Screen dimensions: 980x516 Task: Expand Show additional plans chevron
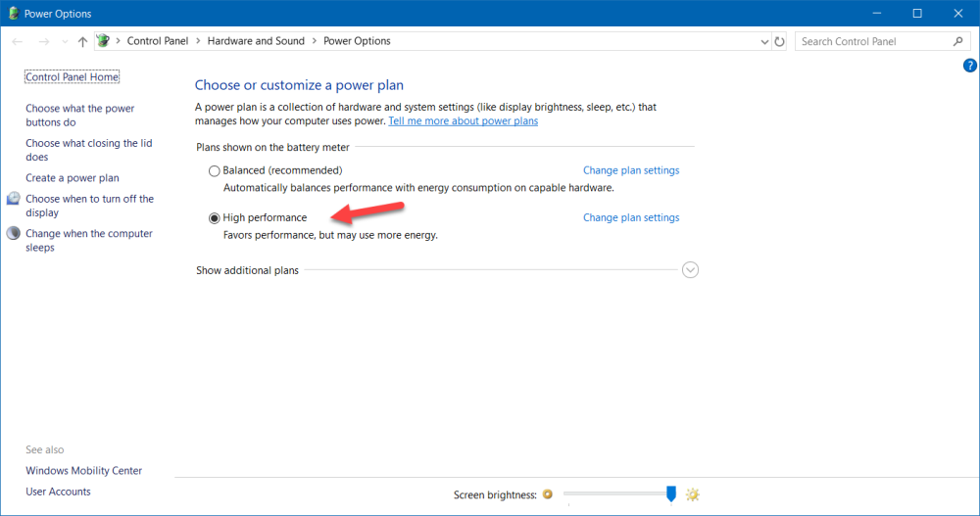pos(690,270)
